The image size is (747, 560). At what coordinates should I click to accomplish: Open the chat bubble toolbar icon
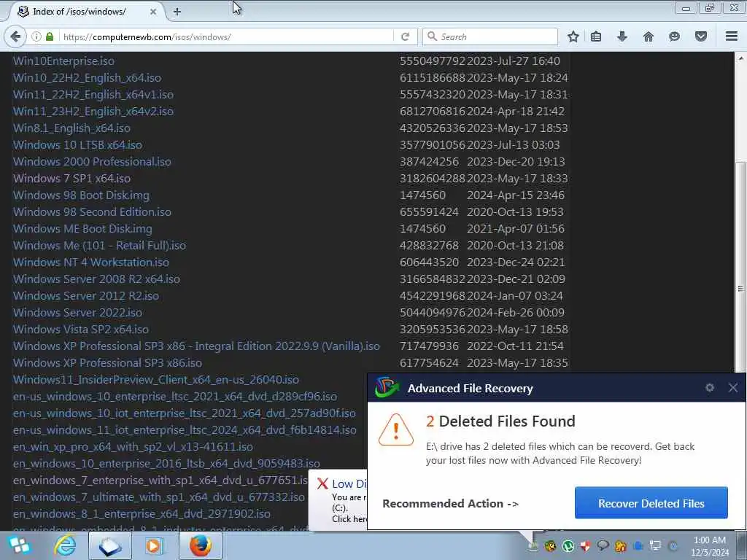(674, 36)
